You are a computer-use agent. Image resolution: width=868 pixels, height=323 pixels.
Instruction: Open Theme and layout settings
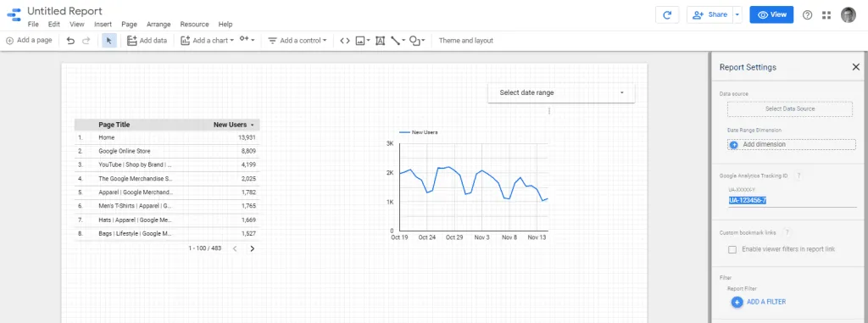tap(465, 41)
